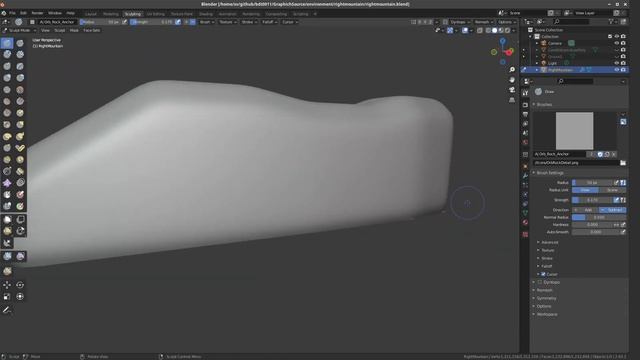Open the Mask menu
Image resolution: width=640 pixels, height=360 pixels.
[x=74, y=30]
